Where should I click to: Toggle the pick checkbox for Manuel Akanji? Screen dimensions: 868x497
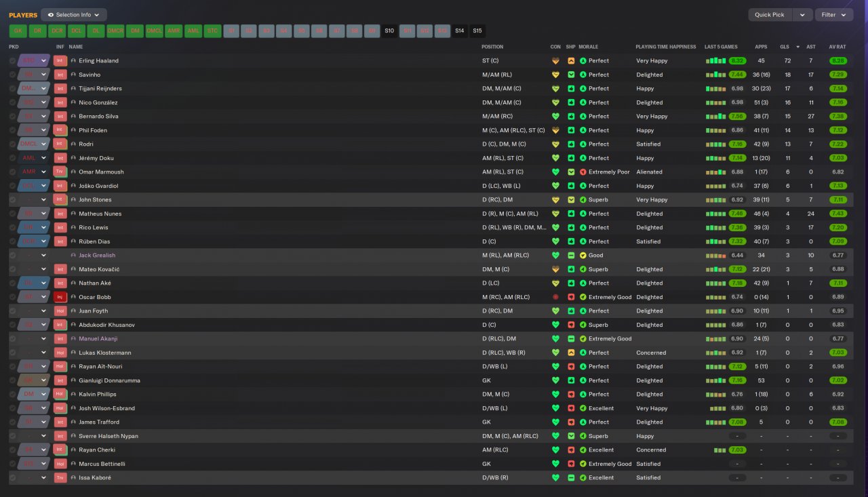12,339
